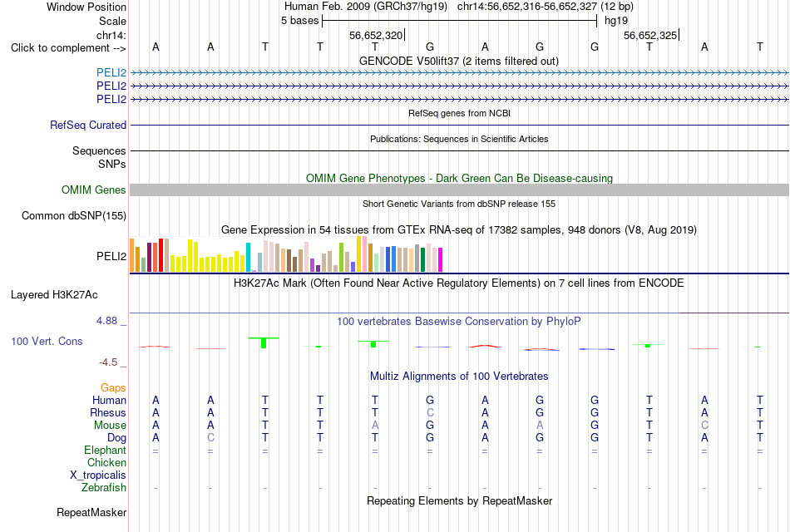The width and height of the screenshot is (790, 532).
Task: Click the gray C in the Rhesus row
Action: coord(430,412)
